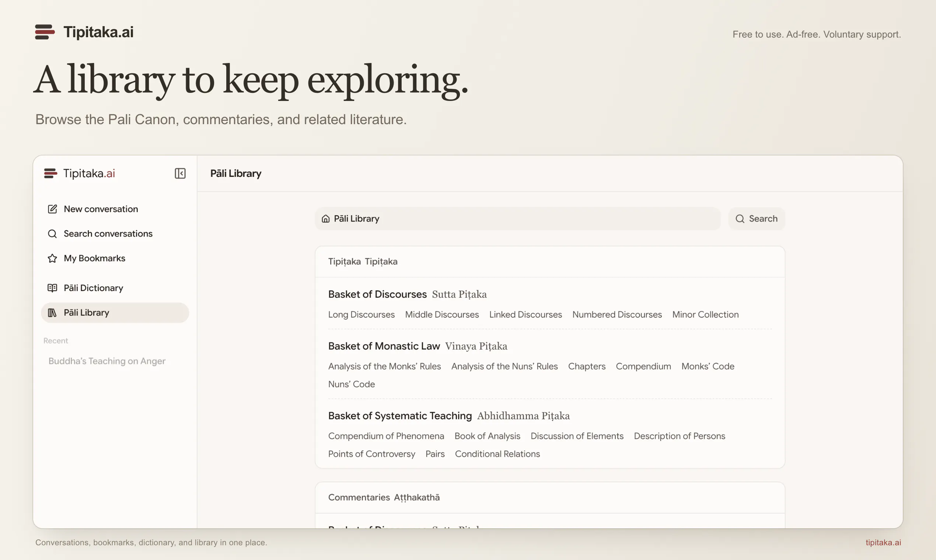
Task: Open Numbered Discourses
Action: (x=617, y=314)
